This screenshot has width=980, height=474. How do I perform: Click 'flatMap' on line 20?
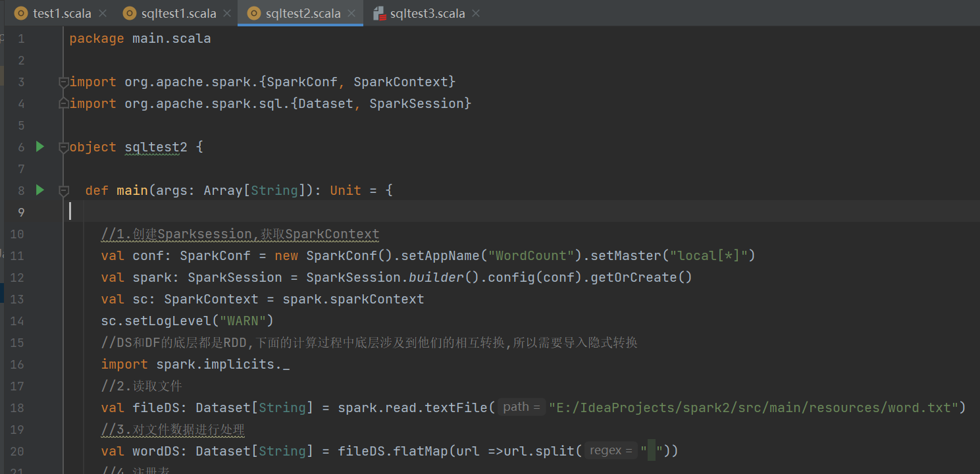point(421,451)
